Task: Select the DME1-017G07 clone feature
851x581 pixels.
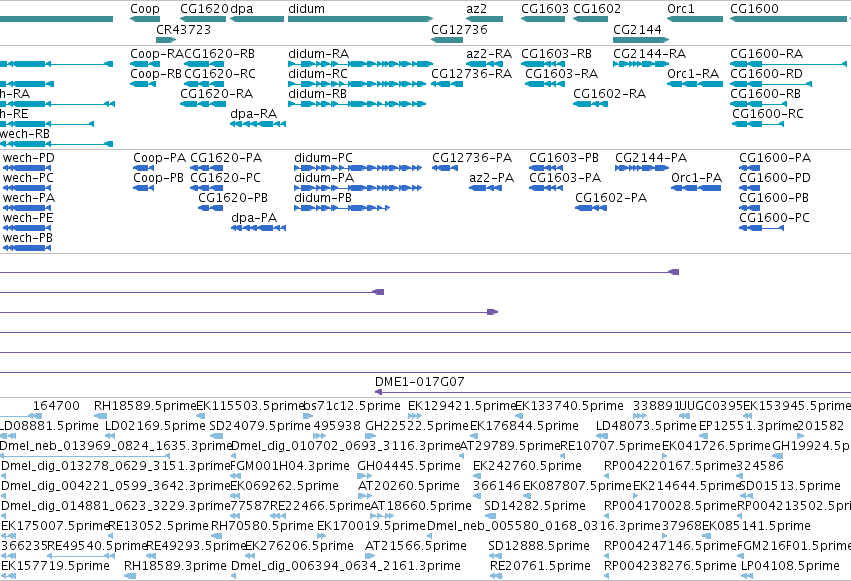Action: 613,392
